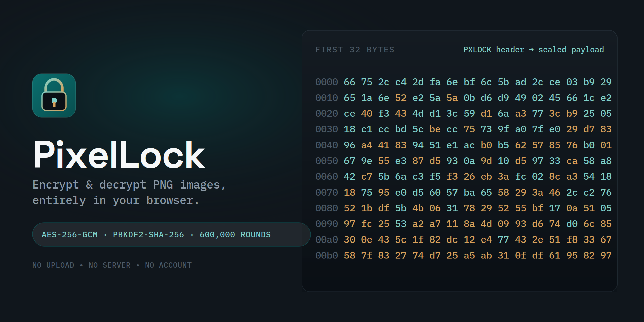This screenshot has height=322, width=644.
Task: Click the hex offset 0020
Action: coord(327,114)
